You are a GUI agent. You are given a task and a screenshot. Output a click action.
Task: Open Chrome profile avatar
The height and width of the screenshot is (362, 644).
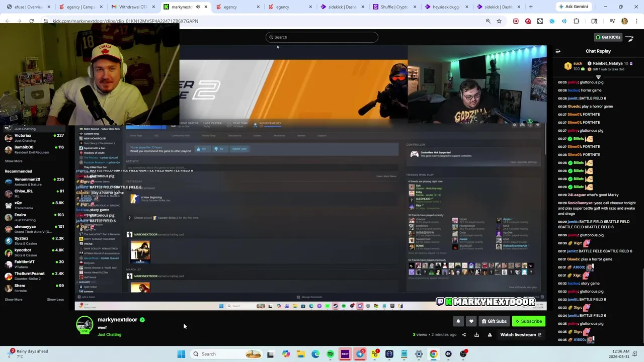pos(625,21)
